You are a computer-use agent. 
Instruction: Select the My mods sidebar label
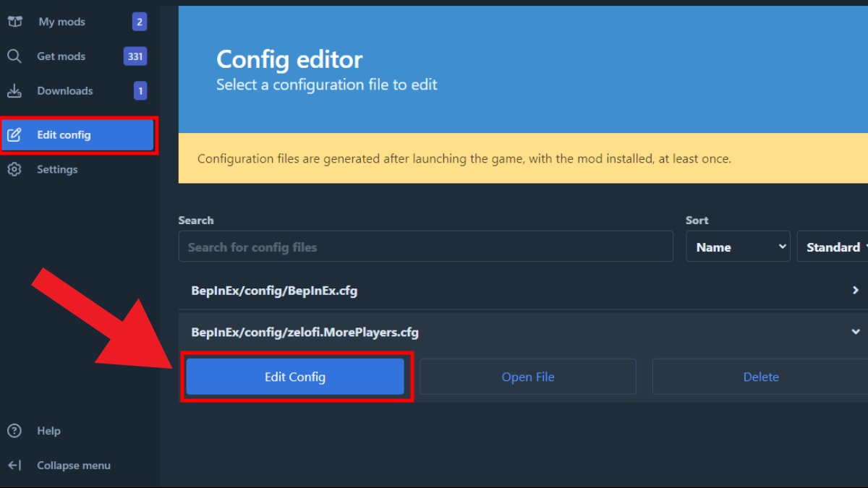coord(61,22)
